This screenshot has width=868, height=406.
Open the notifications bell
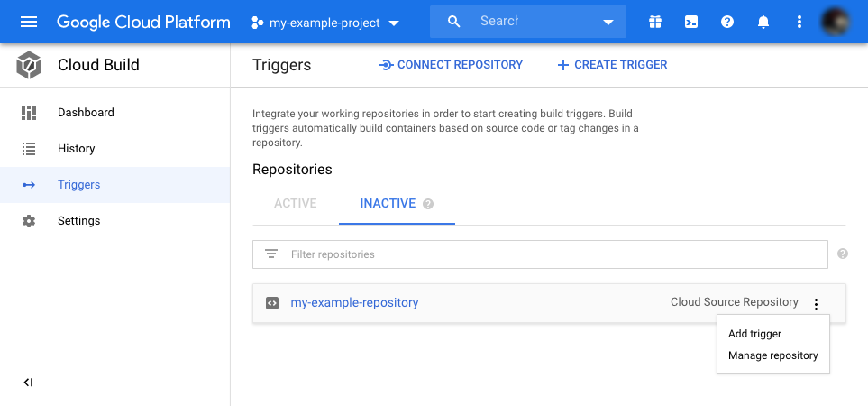click(x=763, y=23)
